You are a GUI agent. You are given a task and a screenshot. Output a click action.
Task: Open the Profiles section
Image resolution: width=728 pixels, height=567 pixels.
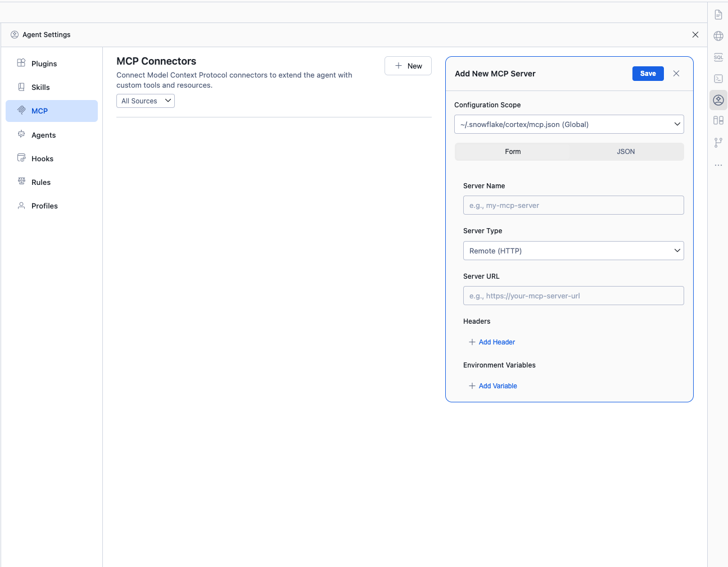pyautogui.click(x=52, y=206)
